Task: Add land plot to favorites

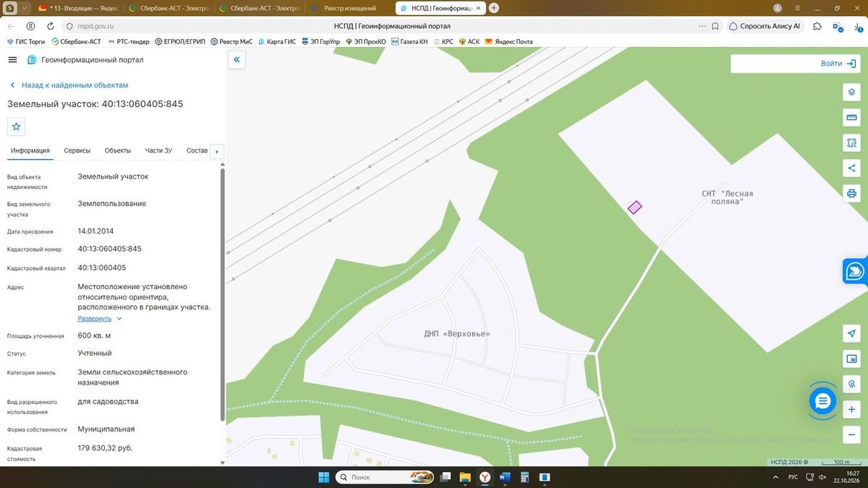Action: click(17, 127)
